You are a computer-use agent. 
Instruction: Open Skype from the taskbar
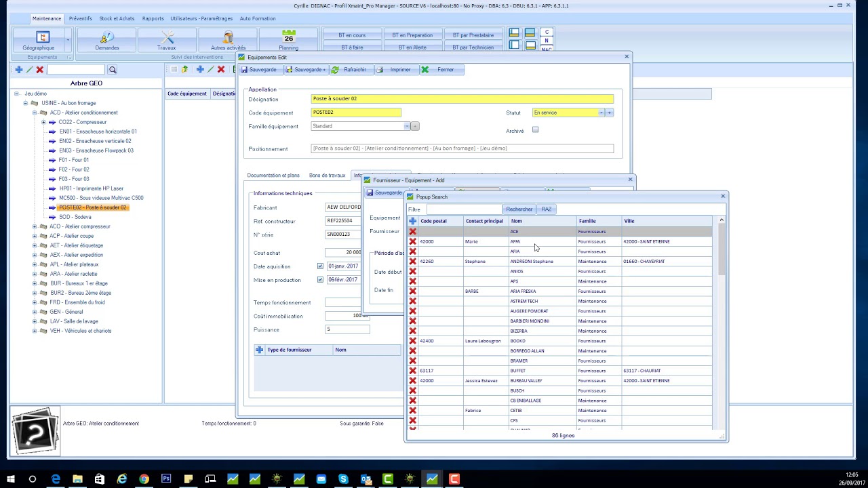pyautogui.click(x=343, y=479)
